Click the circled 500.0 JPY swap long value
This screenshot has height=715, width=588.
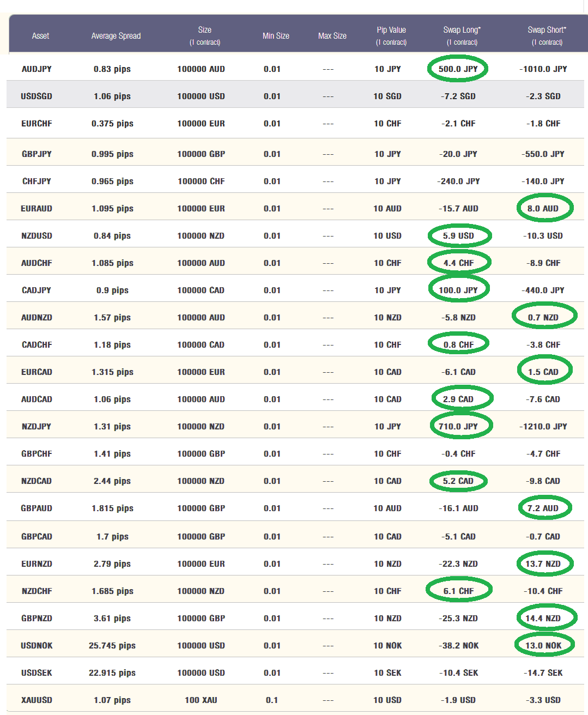458,69
